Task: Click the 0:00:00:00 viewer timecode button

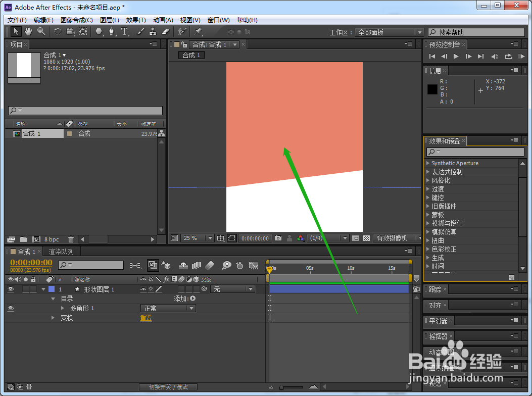Action: click(x=255, y=238)
